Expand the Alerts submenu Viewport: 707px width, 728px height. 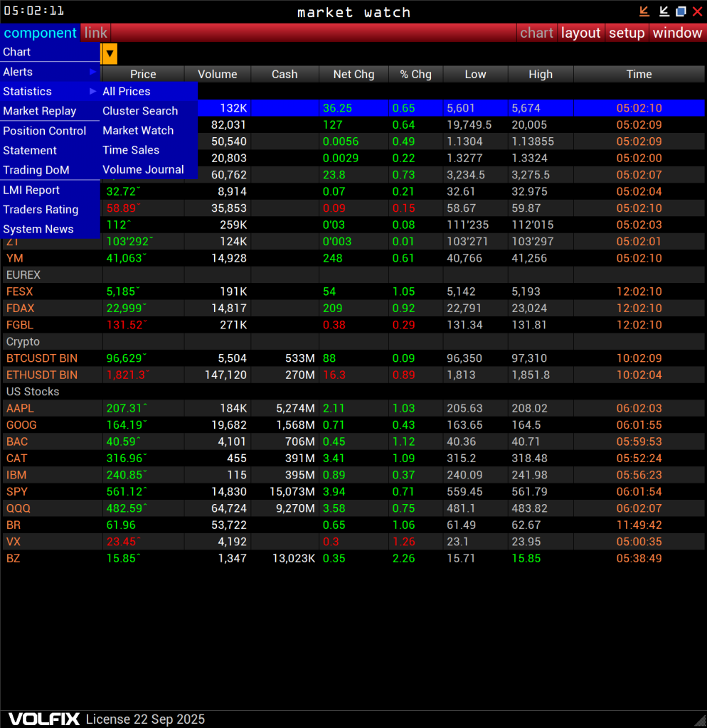click(x=50, y=72)
